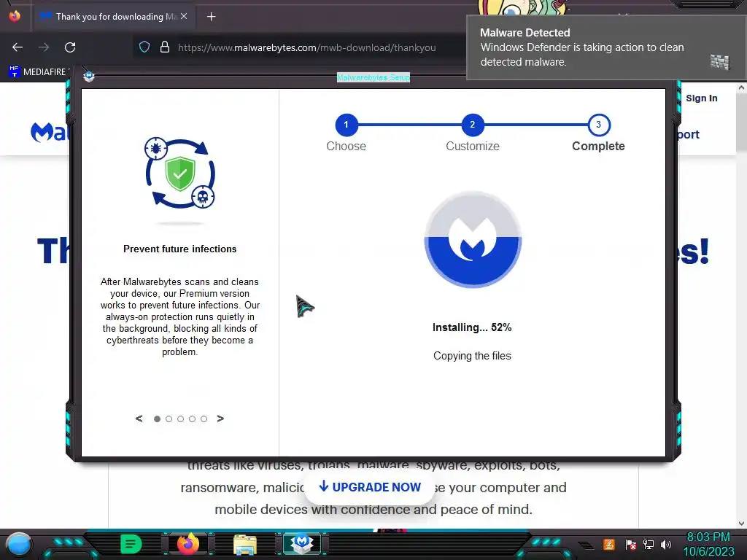Open the volume speaker tray icon

tap(666, 545)
